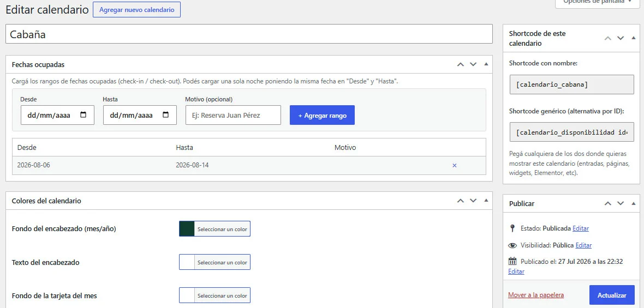
Task: Click Editar link next to Visibilidad: Pública
Action: pyautogui.click(x=583, y=245)
